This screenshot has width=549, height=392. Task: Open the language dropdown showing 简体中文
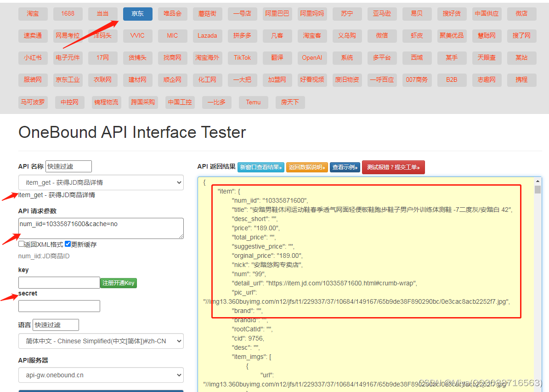coord(101,341)
